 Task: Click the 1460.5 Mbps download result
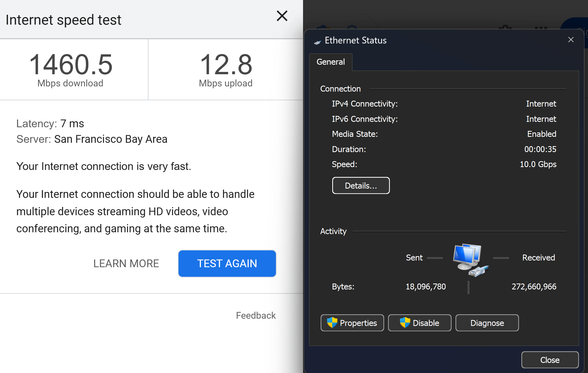[71, 65]
